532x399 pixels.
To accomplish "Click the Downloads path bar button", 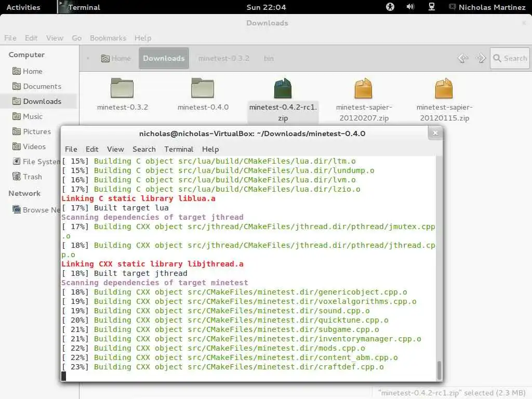I will click(164, 58).
